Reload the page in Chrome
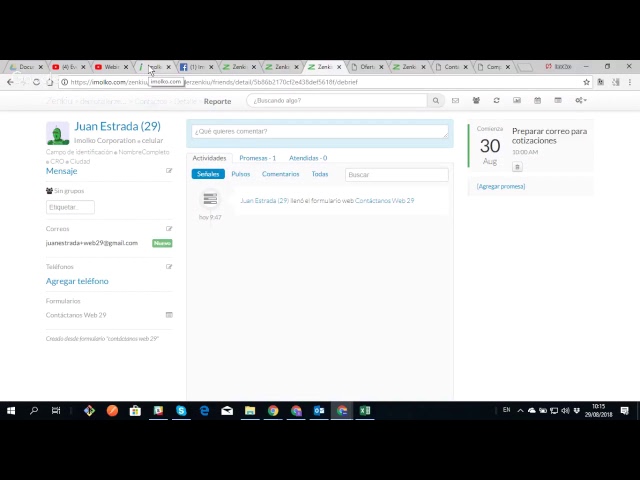 click(x=36, y=82)
